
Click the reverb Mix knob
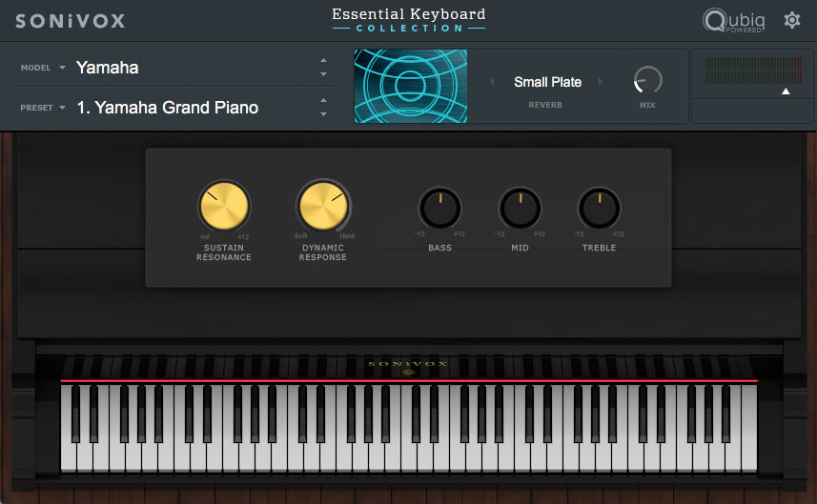tap(647, 81)
